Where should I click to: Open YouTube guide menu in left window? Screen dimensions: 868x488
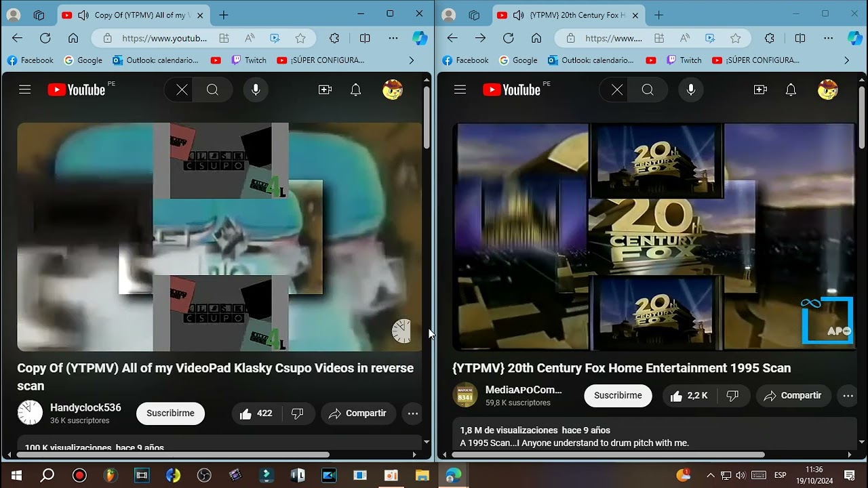tap(25, 89)
